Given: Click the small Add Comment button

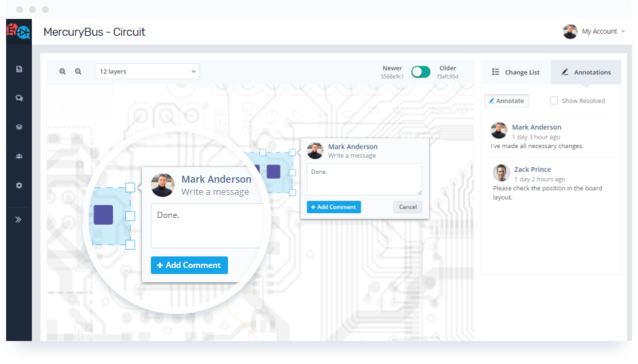Looking at the screenshot, I should [334, 207].
